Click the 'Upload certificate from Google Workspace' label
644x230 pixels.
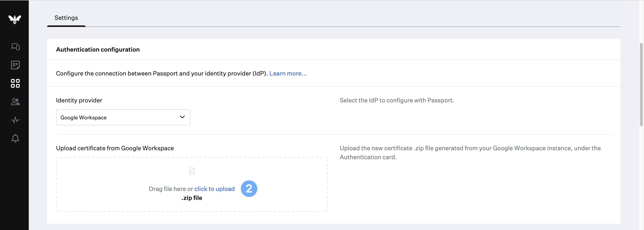pyautogui.click(x=115, y=148)
